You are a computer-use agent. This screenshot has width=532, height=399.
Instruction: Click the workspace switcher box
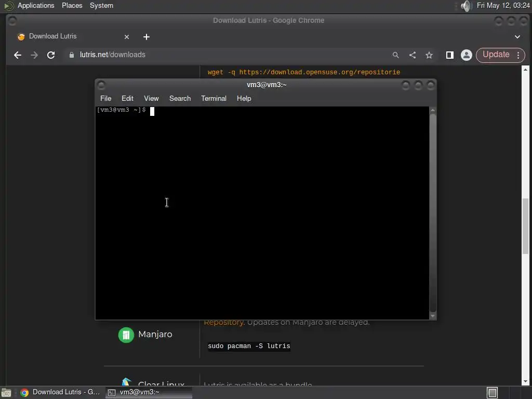click(493, 393)
